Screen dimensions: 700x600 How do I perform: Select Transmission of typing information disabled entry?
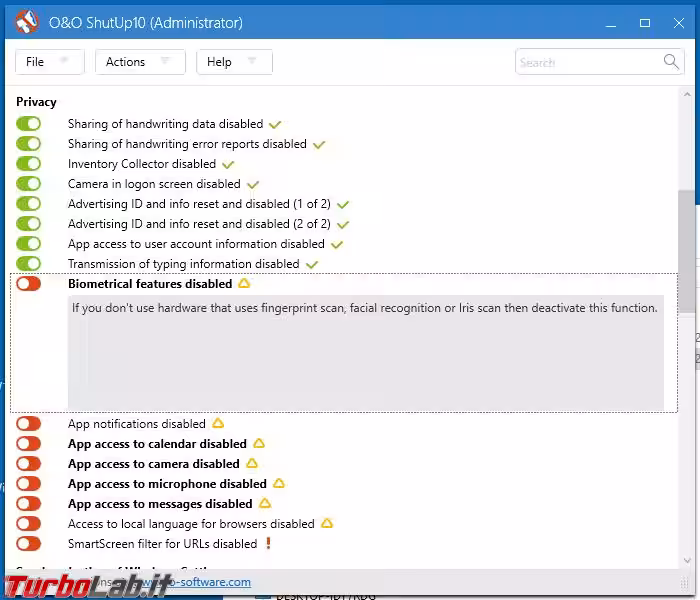[x=183, y=264]
